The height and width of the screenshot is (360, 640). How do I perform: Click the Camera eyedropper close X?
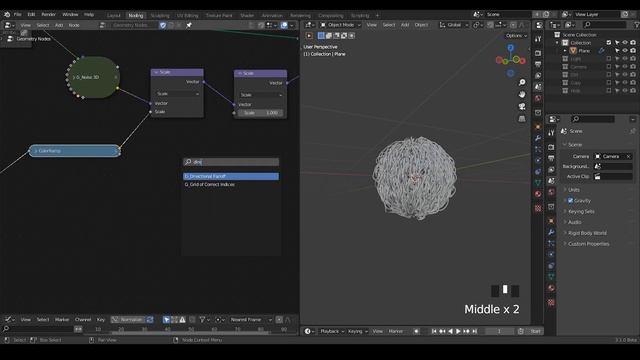[x=628, y=156]
